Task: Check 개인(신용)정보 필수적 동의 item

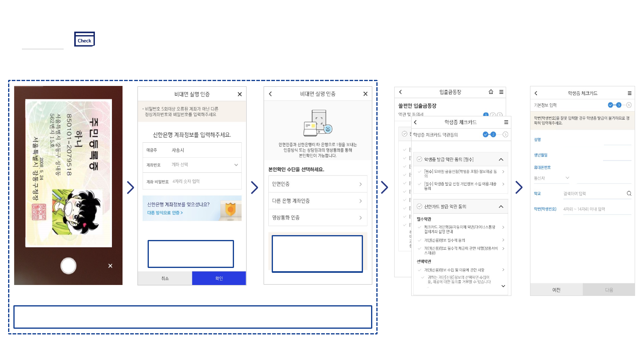Action: pyautogui.click(x=420, y=240)
